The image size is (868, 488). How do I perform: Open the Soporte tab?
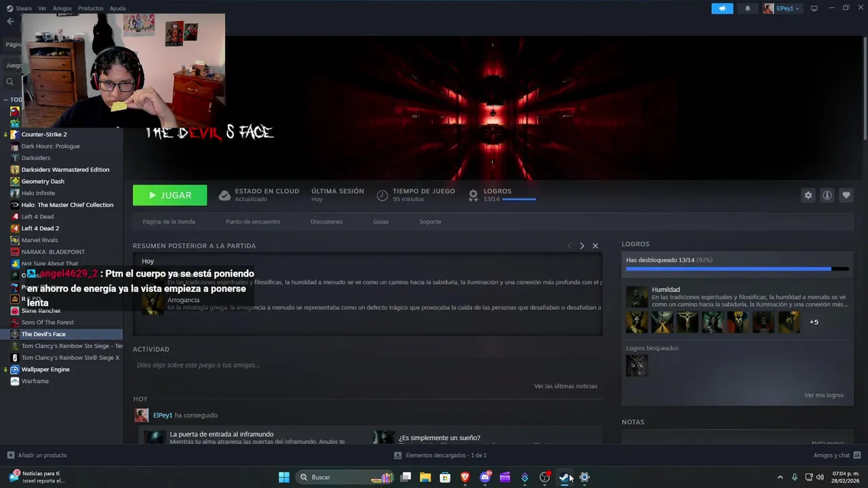coord(430,222)
